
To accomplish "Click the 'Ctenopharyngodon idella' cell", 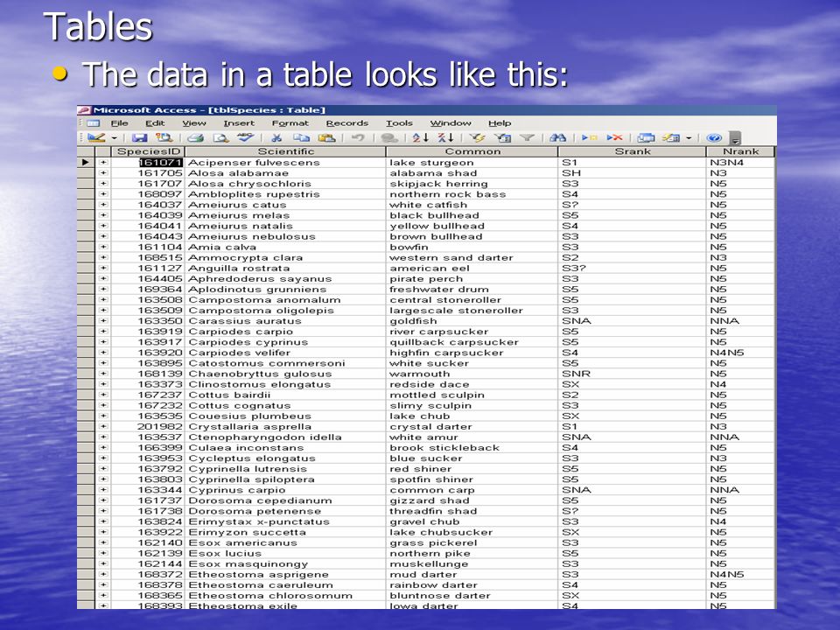I will coord(285,437).
